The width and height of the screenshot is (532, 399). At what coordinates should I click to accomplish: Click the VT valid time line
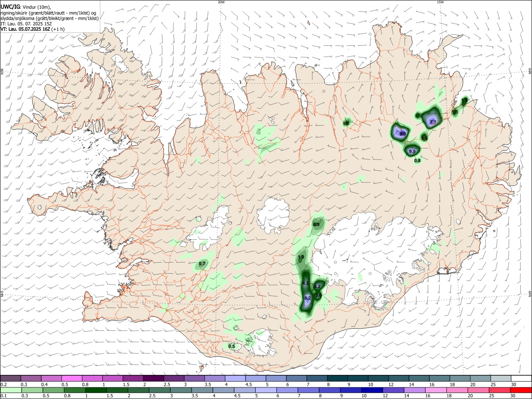click(x=32, y=29)
